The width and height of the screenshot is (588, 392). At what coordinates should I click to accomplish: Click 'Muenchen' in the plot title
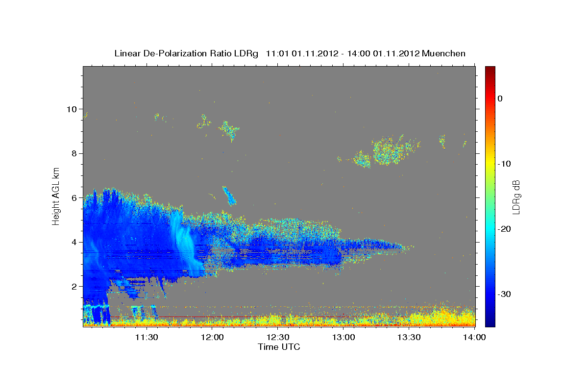pyautogui.click(x=443, y=53)
